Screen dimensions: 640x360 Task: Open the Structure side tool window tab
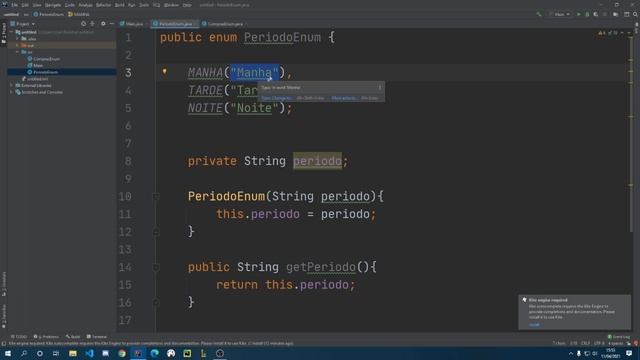pos(4,284)
